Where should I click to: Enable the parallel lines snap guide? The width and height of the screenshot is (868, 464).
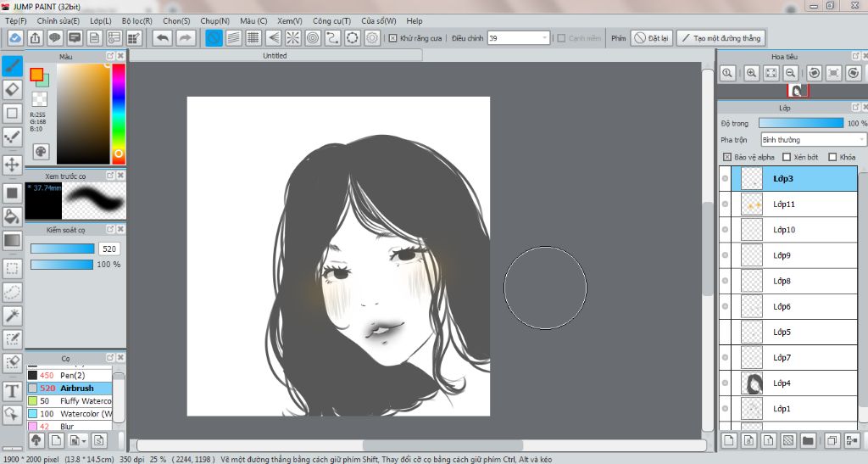[x=234, y=38]
